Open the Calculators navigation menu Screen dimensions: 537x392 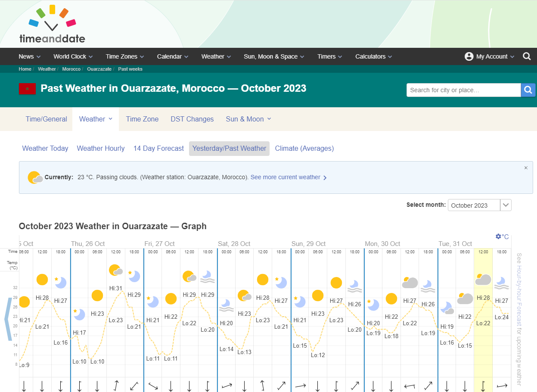pyautogui.click(x=373, y=56)
